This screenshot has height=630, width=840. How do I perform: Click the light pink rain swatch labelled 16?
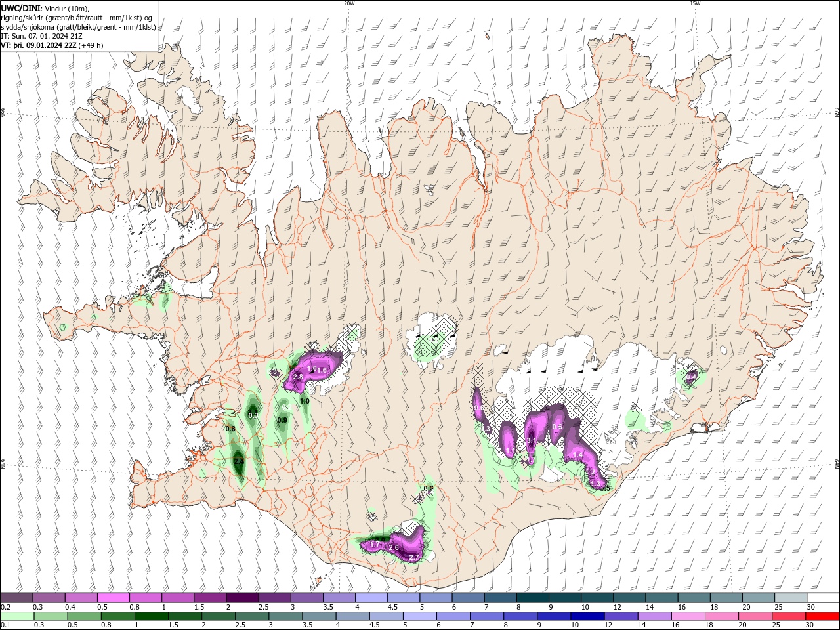pos(688,616)
